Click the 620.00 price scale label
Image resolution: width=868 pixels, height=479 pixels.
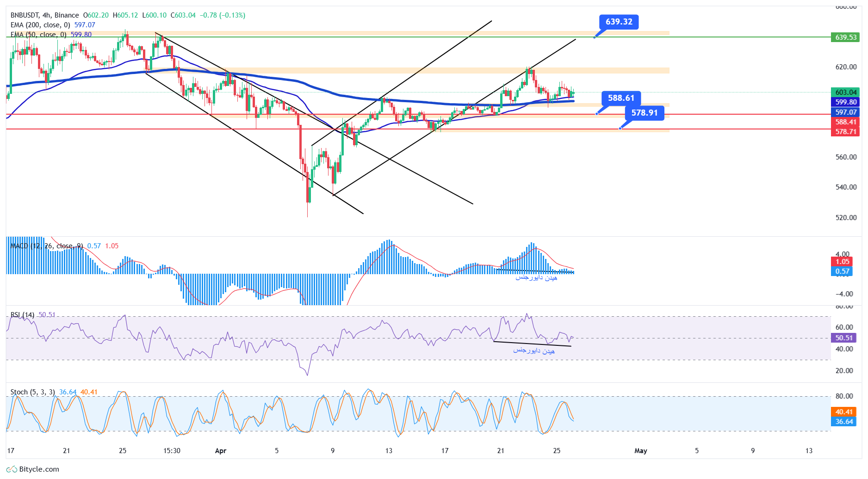point(846,67)
